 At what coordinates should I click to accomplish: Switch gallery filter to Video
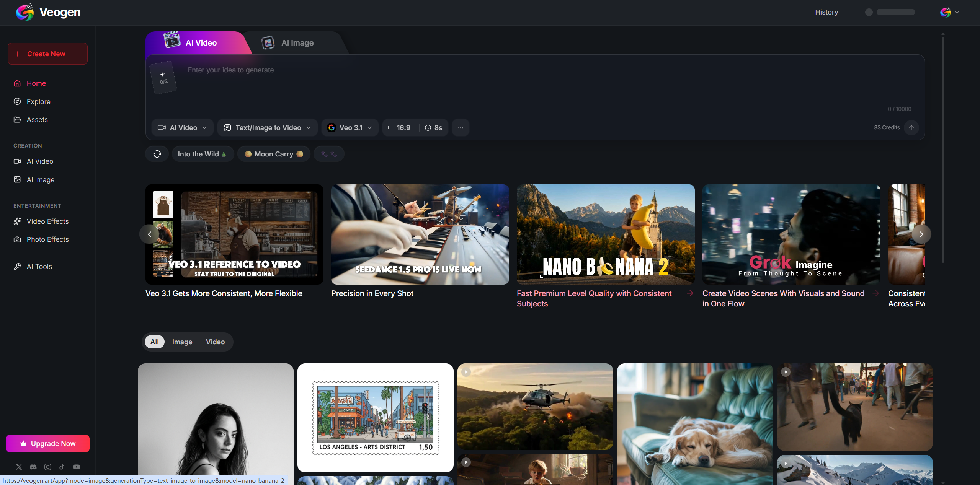[x=215, y=342]
